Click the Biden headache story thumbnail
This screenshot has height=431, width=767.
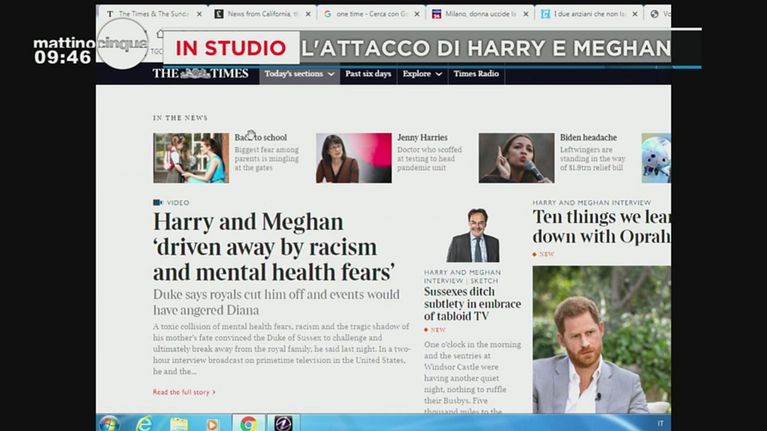516,158
